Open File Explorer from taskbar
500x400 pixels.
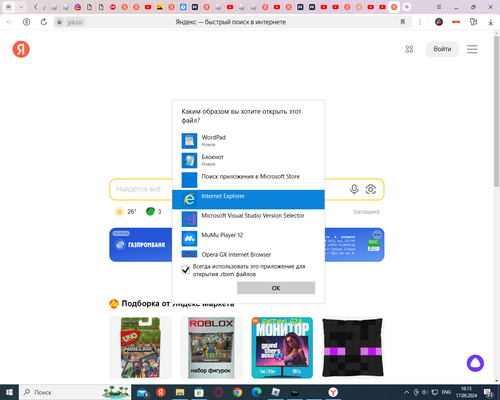click(x=180, y=392)
